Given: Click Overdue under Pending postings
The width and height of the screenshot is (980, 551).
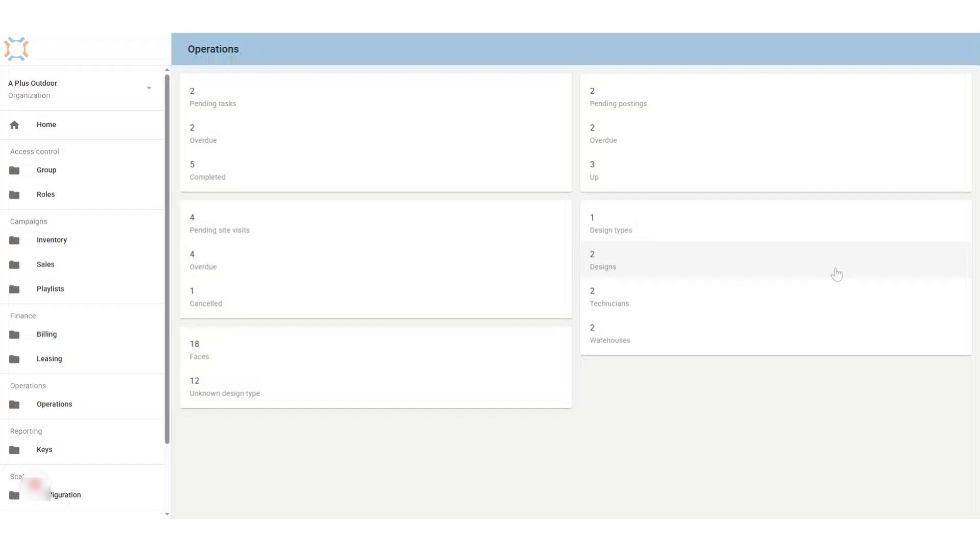Looking at the screenshot, I should tap(776, 134).
